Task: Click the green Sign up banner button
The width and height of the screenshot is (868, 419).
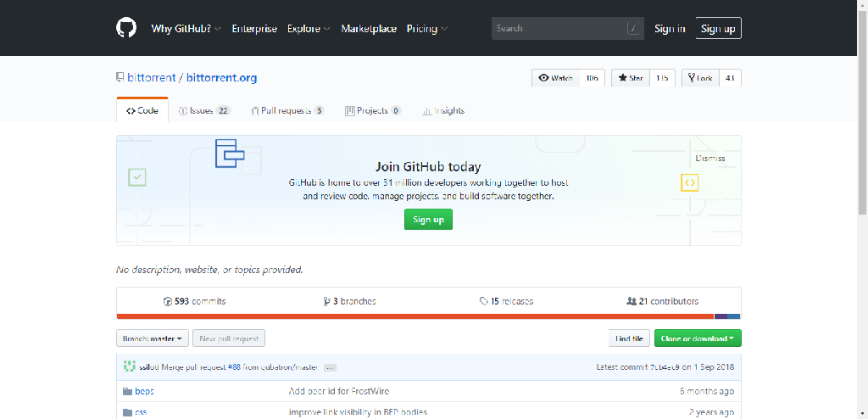Action: [428, 220]
